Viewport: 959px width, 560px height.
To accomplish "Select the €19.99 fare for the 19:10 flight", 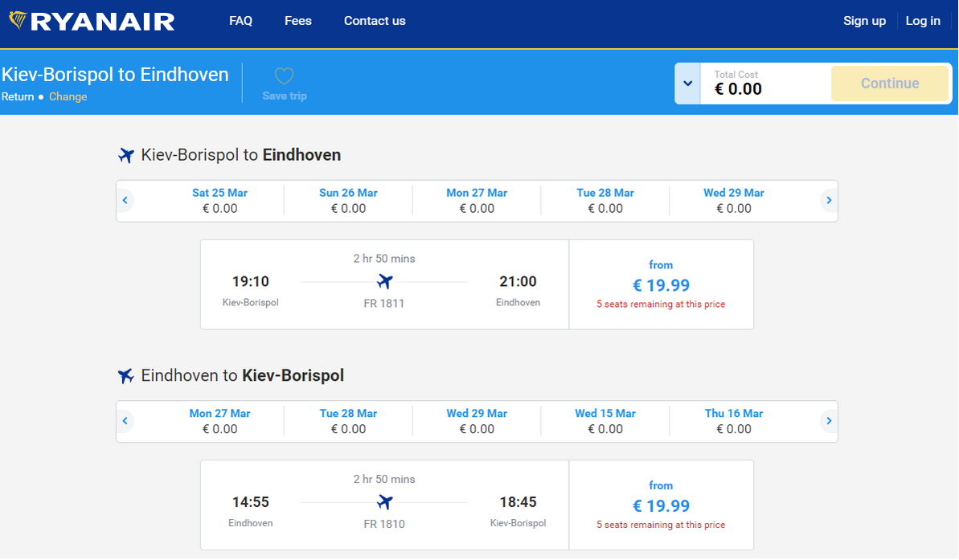I will point(661,285).
